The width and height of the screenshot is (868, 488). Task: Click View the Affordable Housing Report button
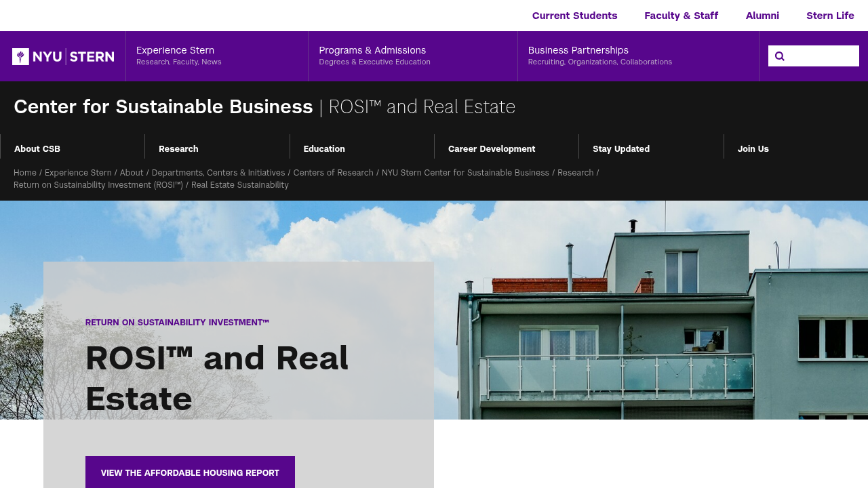[190, 473]
